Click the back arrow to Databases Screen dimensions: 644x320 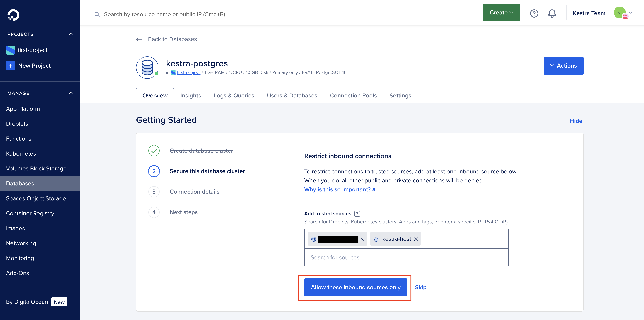click(139, 39)
